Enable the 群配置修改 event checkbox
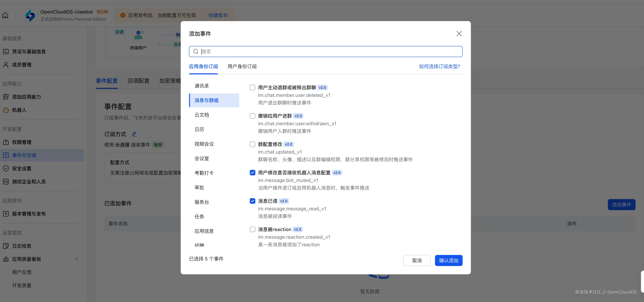The height and width of the screenshot is (302, 644). point(253,144)
